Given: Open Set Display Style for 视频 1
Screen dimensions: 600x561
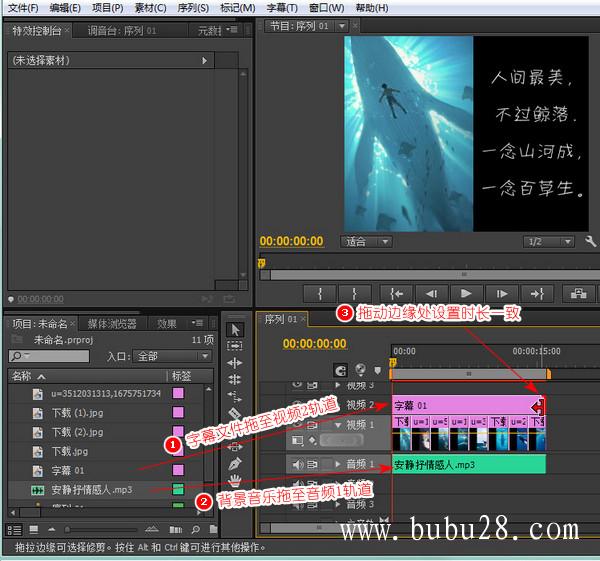Looking at the screenshot, I should click(297, 441).
